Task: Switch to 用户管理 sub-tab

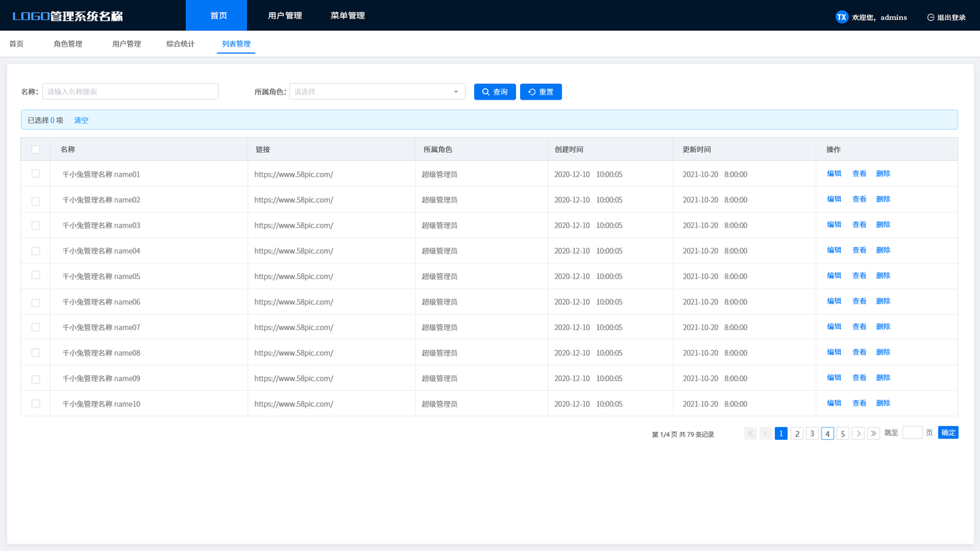Action: (126, 44)
